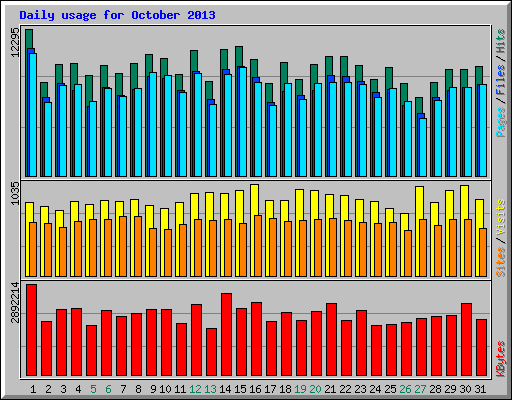Click the orange sites bar for day 26
Viewport: 512px width, 400px height.
pyautogui.click(x=408, y=253)
